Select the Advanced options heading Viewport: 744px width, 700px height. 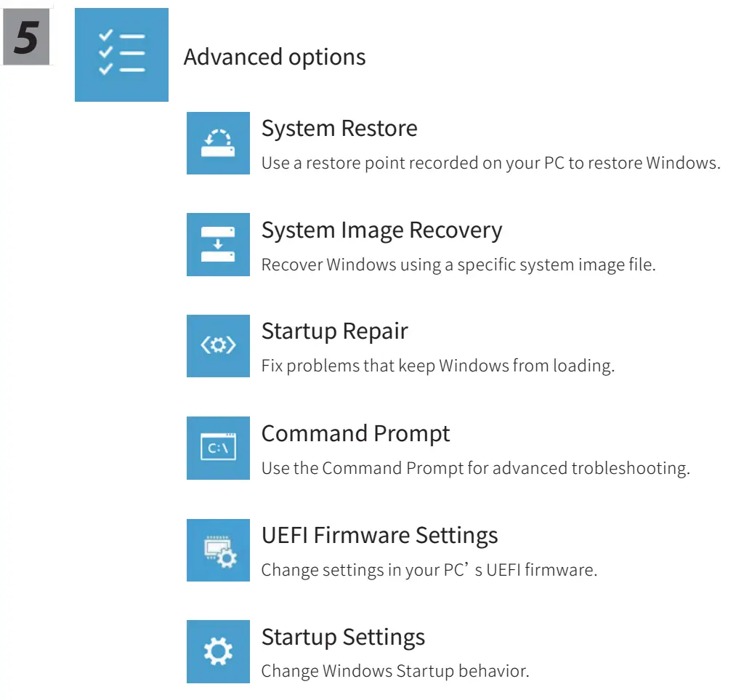pyautogui.click(x=275, y=57)
